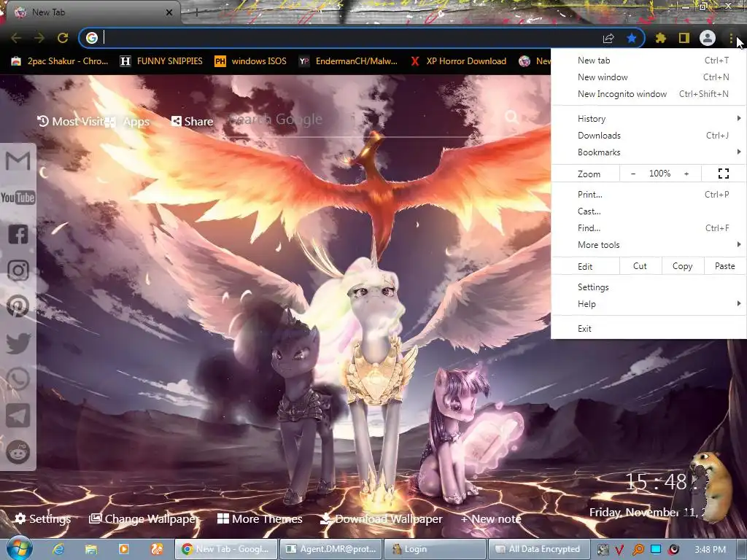Open the windows ISOS bookmark
Screen dimensions: 747x560
pos(251,61)
